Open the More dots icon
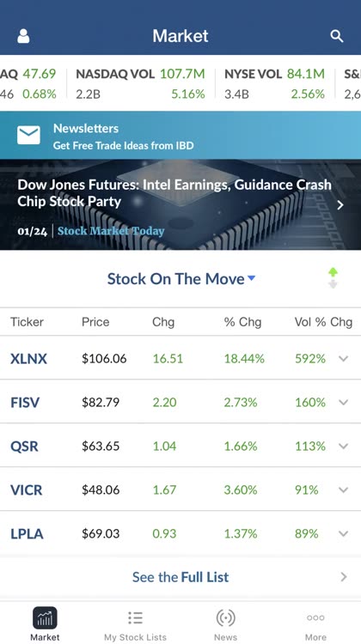Screen dimensions: 361x644 pos(315,617)
